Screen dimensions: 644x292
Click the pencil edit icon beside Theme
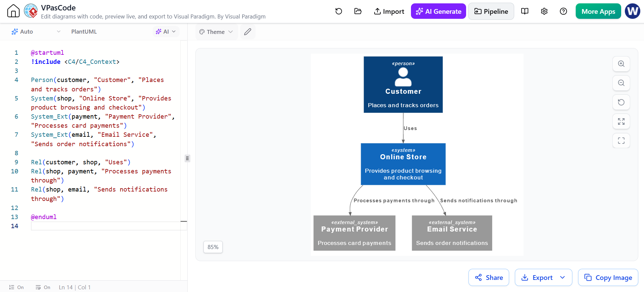248,32
